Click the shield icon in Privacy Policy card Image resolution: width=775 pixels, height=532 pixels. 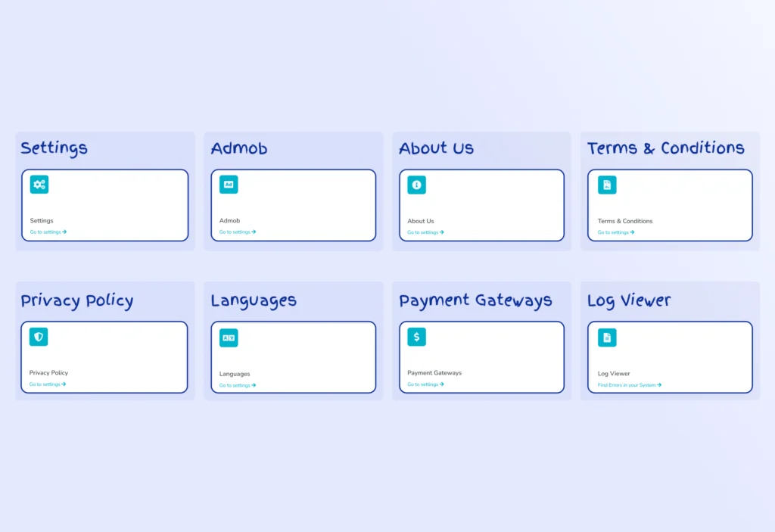tap(39, 337)
